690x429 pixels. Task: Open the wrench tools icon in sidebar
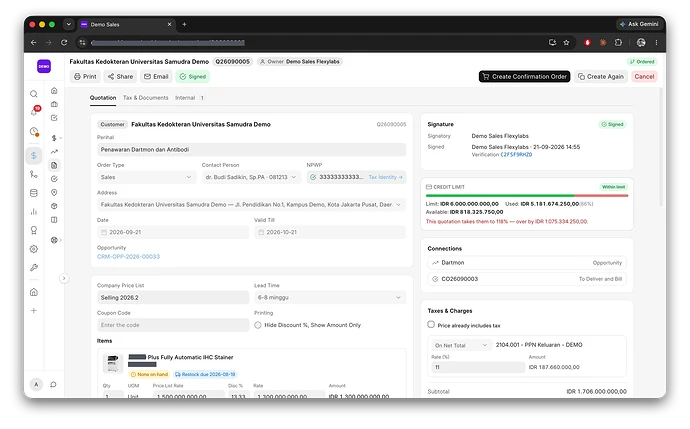[x=34, y=268]
